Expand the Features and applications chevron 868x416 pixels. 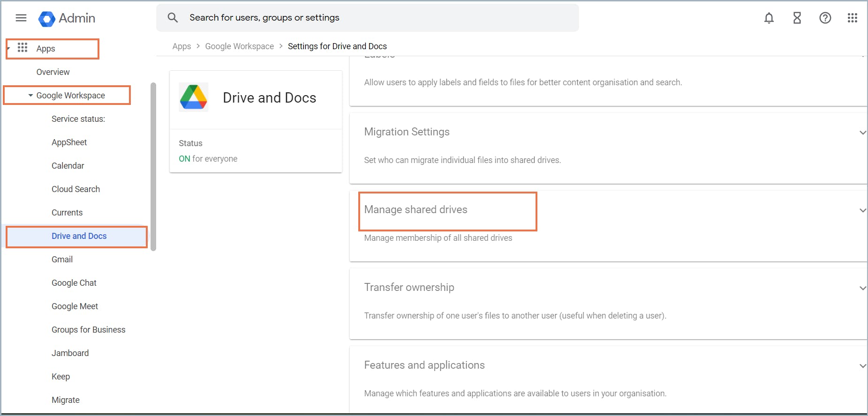pos(862,366)
